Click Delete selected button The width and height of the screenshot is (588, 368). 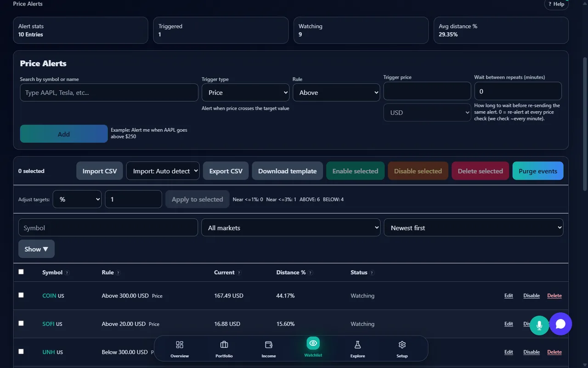click(481, 171)
